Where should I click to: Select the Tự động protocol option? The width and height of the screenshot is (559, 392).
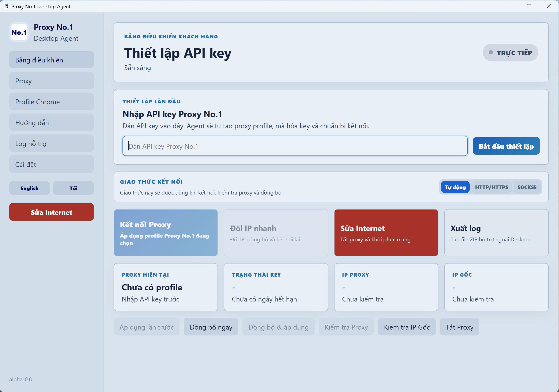pos(455,187)
